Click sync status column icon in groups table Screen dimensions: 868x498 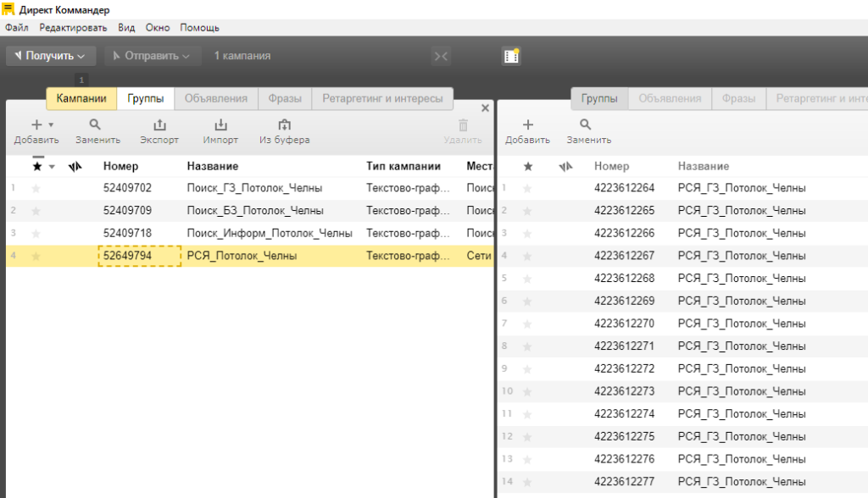[x=565, y=167]
